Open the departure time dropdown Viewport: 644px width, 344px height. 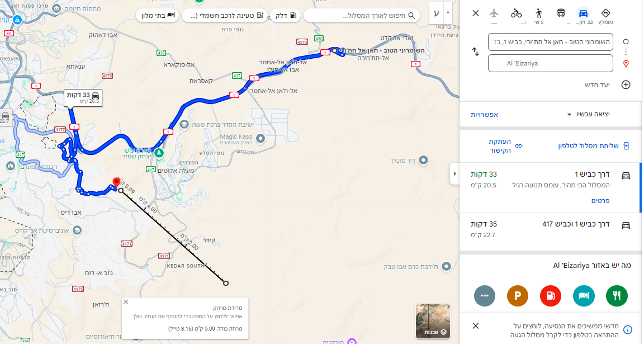tap(588, 114)
